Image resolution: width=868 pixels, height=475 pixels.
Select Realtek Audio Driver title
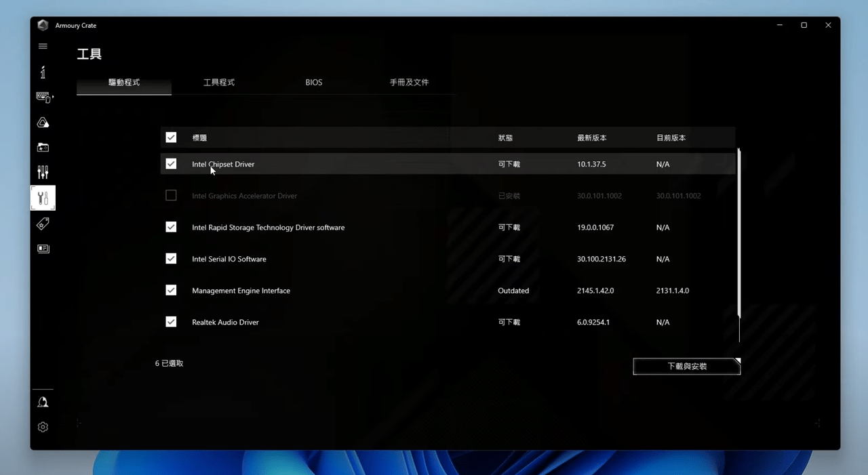click(x=225, y=322)
